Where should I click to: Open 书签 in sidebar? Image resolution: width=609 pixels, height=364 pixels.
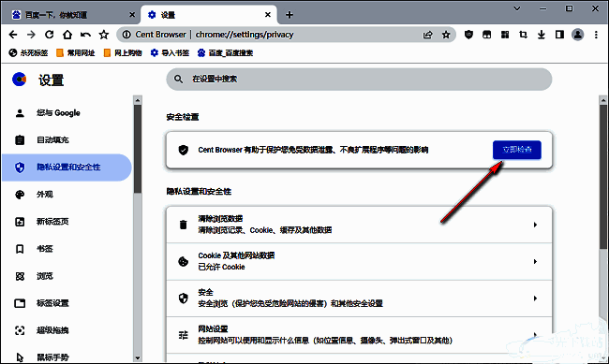pos(67,249)
